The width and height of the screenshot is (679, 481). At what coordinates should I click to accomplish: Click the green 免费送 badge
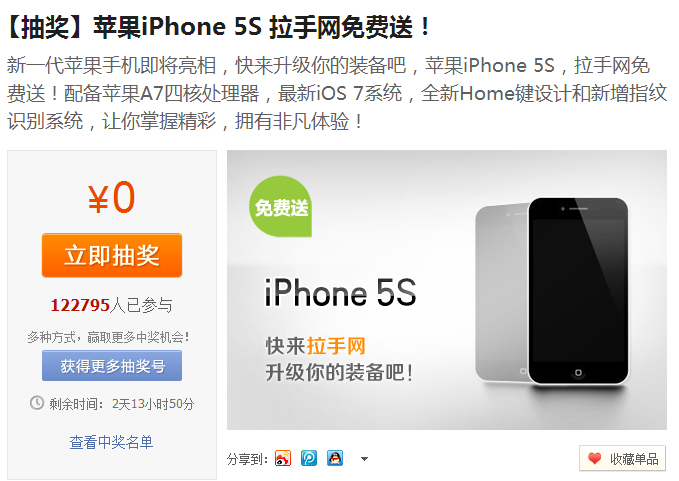[x=281, y=207]
